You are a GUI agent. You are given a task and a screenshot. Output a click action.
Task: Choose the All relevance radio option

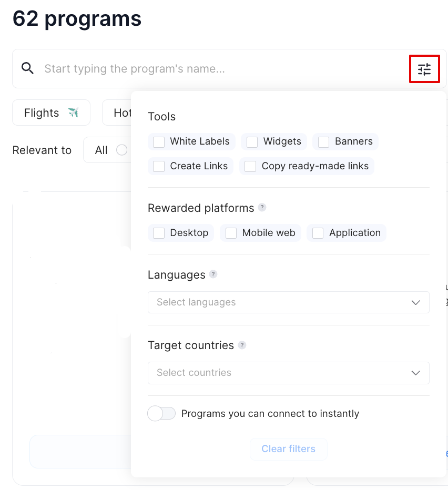pyautogui.click(x=121, y=150)
